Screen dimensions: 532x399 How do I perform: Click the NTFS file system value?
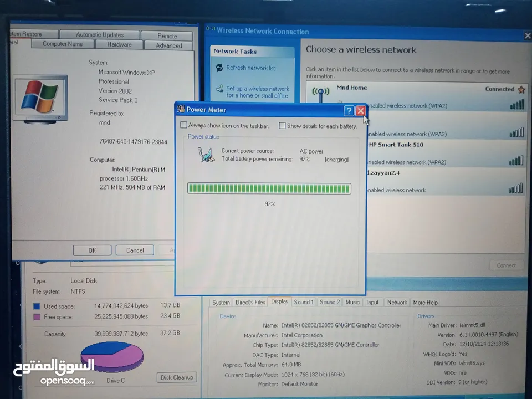pos(78,291)
